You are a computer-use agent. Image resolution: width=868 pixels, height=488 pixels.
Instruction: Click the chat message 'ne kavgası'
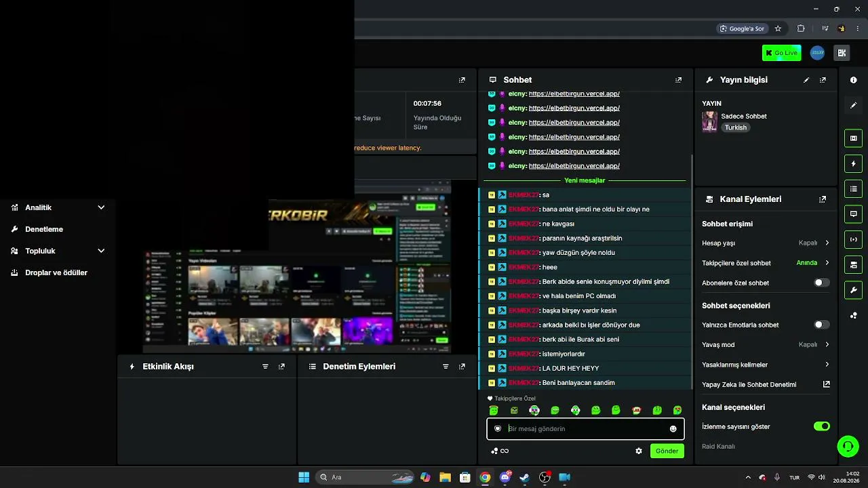tap(558, 224)
